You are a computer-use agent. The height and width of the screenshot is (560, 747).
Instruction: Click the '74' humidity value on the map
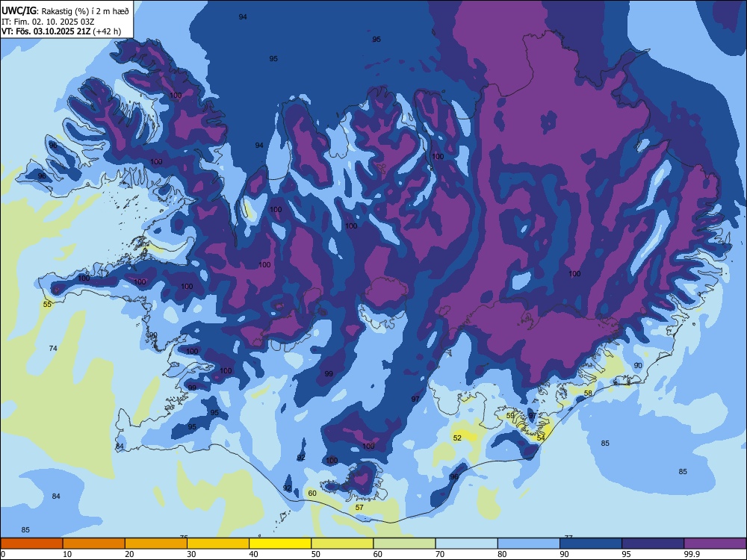pos(53,349)
